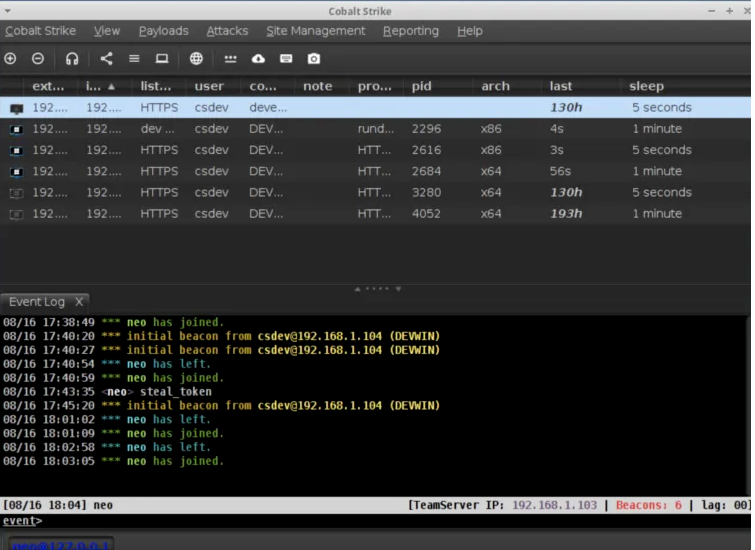Click beacon icon in pid 4052 row

[x=16, y=214]
